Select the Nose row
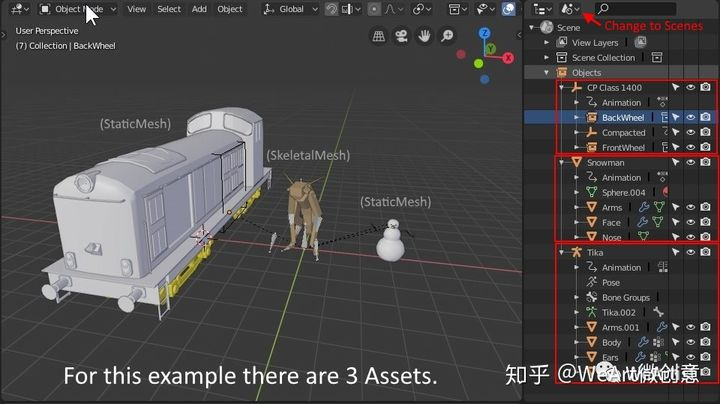Image resolution: width=720 pixels, height=404 pixels. [x=620, y=237]
